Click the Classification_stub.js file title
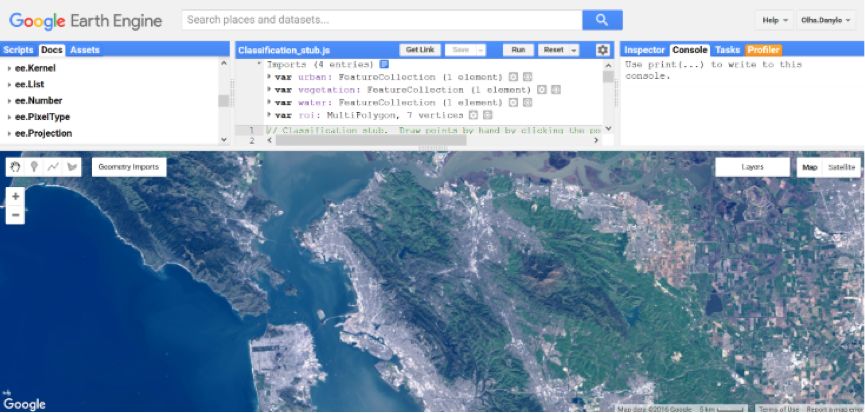 (x=284, y=50)
